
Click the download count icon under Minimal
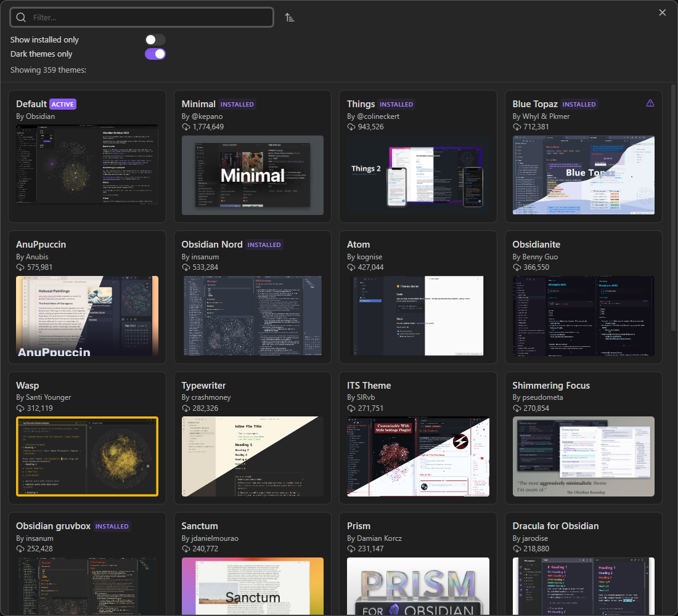click(x=187, y=127)
